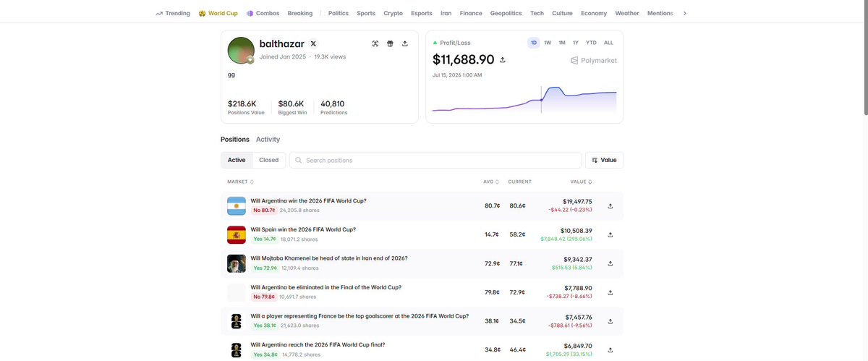
Task: Open the Tech category
Action: coord(537,13)
